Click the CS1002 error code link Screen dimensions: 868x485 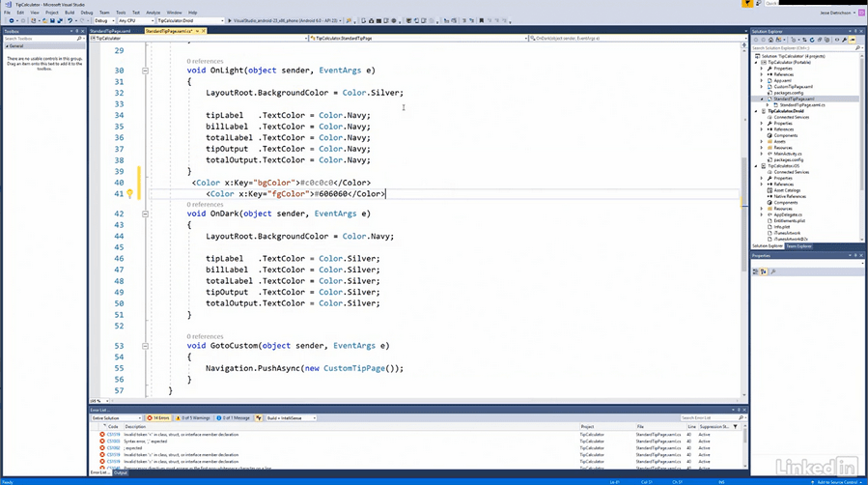(x=114, y=448)
